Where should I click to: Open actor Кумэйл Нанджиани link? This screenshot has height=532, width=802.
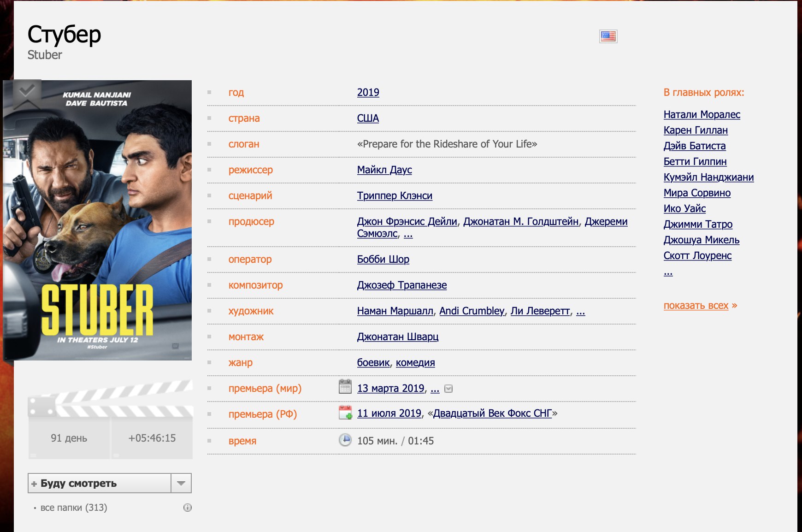pyautogui.click(x=709, y=177)
